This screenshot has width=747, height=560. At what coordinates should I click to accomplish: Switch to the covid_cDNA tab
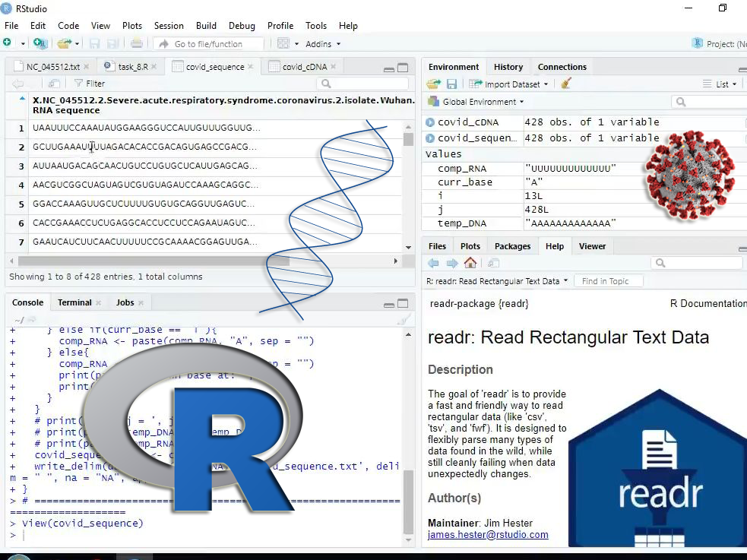tap(305, 67)
